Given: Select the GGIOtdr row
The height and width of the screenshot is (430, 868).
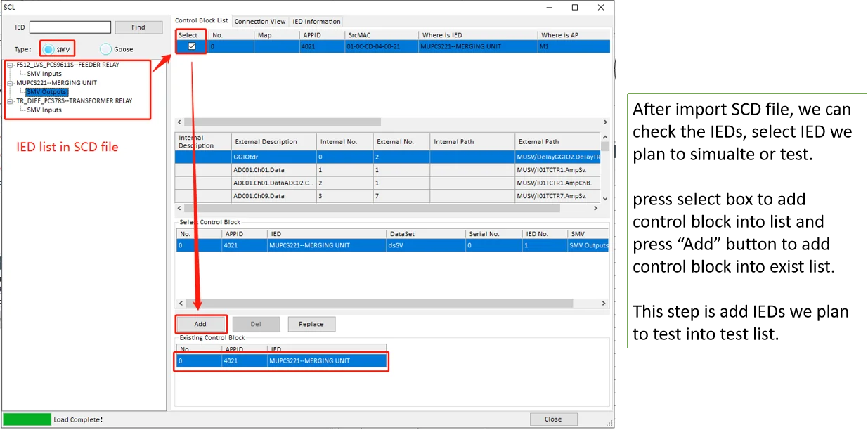Looking at the screenshot, I should tap(388, 157).
